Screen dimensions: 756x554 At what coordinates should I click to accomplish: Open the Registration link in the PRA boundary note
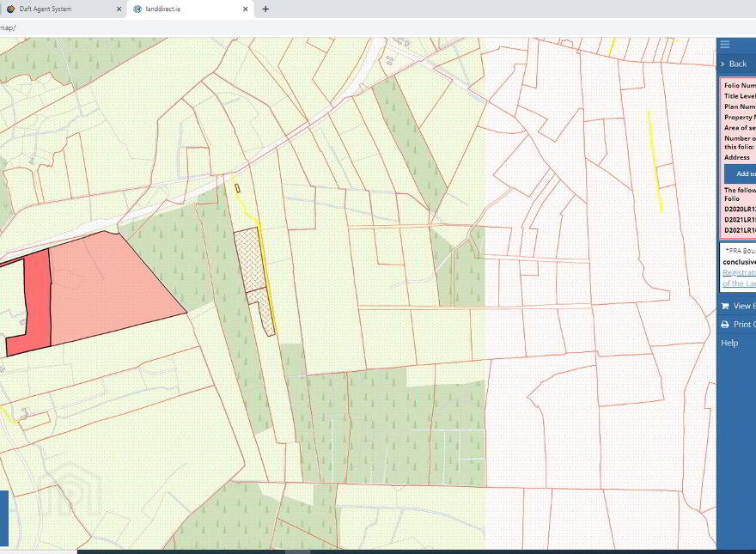[739, 273]
